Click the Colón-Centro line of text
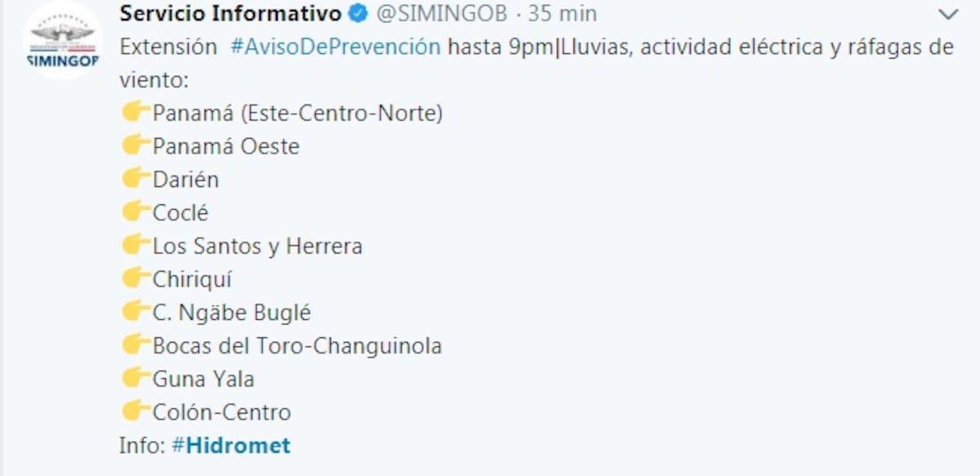980x476 pixels. 221,412
